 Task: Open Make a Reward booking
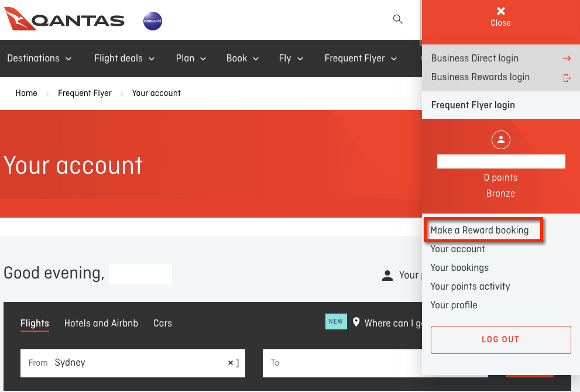click(x=479, y=231)
